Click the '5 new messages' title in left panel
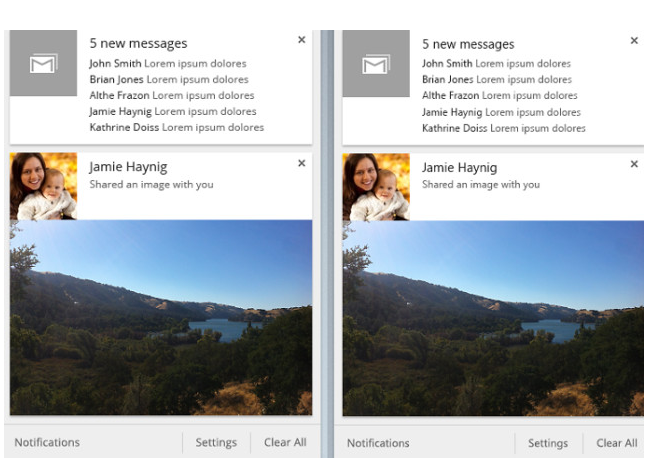 pyautogui.click(x=138, y=44)
